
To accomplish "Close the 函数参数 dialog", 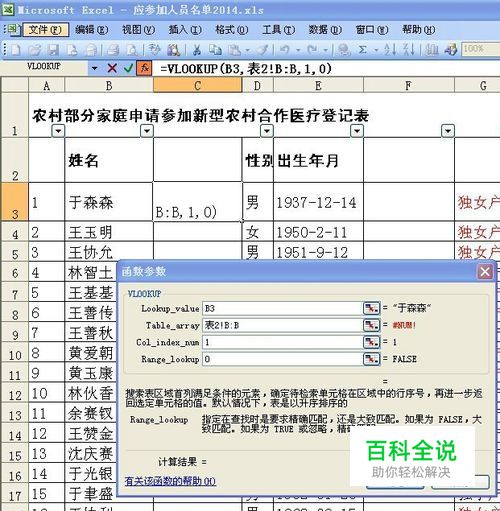I will coord(485,272).
